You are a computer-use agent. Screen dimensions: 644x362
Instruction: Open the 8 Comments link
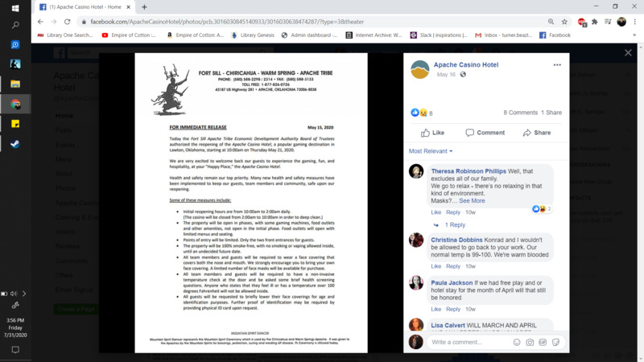pos(520,113)
